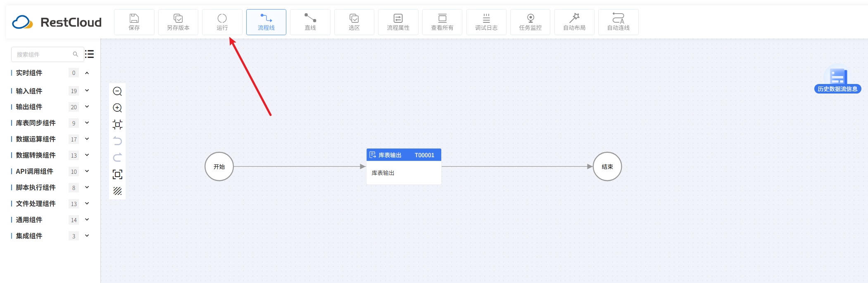Select the 集成组件 label
This screenshot has height=283, width=868.
point(29,236)
